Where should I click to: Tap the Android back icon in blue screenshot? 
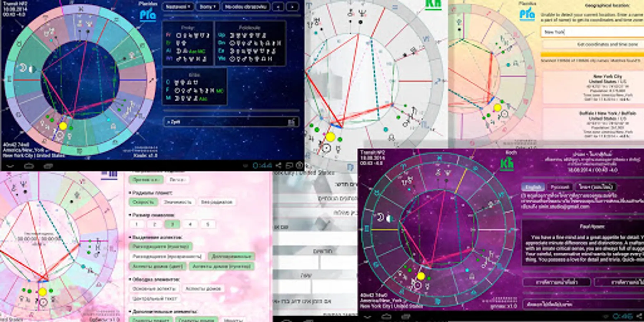(x=10, y=166)
